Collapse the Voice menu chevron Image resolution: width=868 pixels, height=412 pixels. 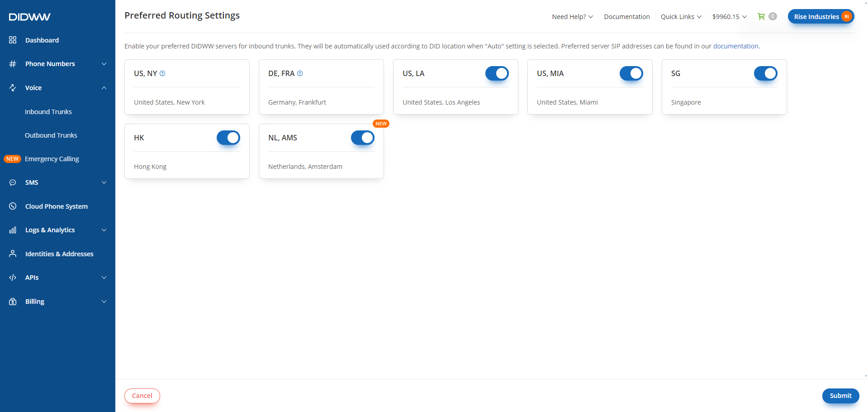pos(104,88)
